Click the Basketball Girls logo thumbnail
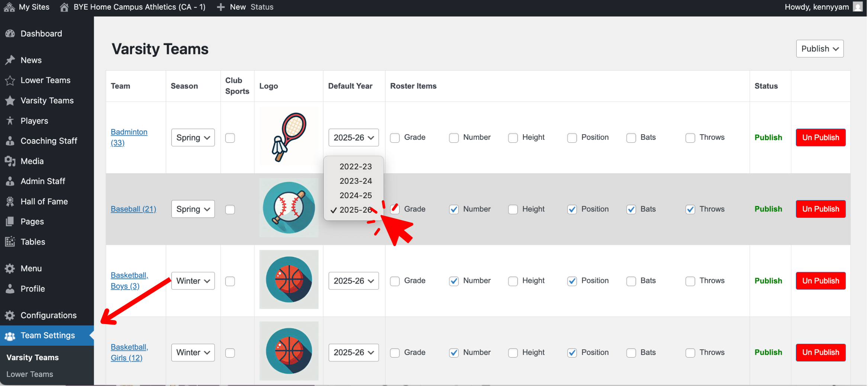This screenshot has width=868, height=387. coord(289,351)
